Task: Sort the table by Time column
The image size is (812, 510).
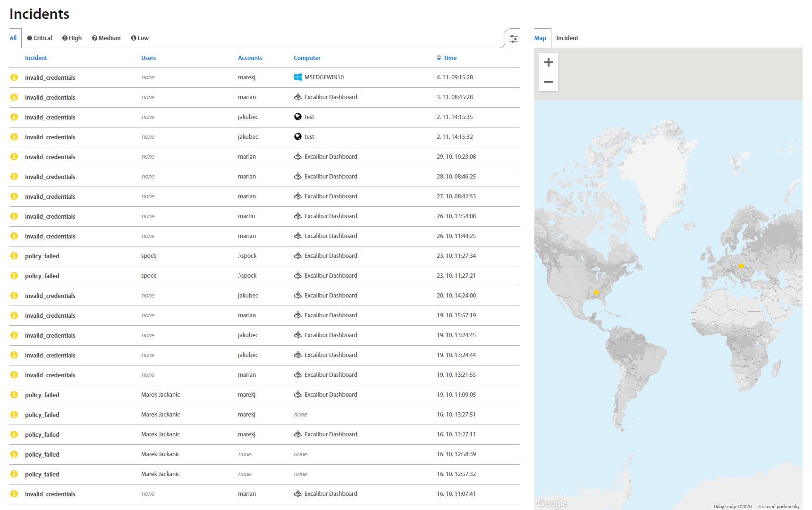Action: click(449, 58)
